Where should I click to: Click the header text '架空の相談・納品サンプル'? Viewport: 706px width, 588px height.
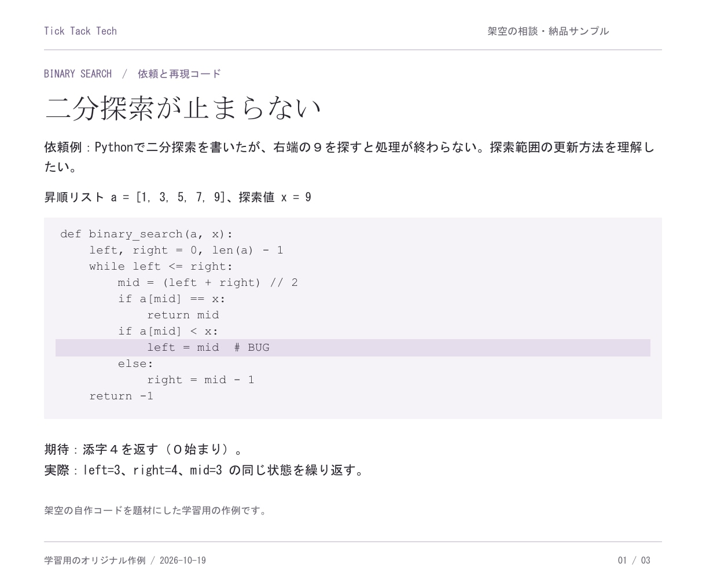(548, 31)
